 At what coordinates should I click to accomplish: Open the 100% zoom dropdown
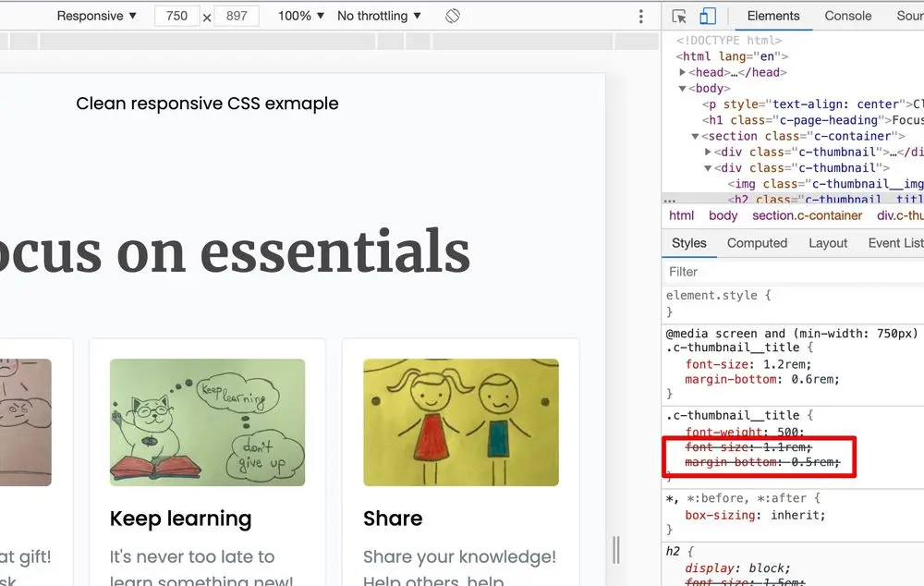coord(301,16)
